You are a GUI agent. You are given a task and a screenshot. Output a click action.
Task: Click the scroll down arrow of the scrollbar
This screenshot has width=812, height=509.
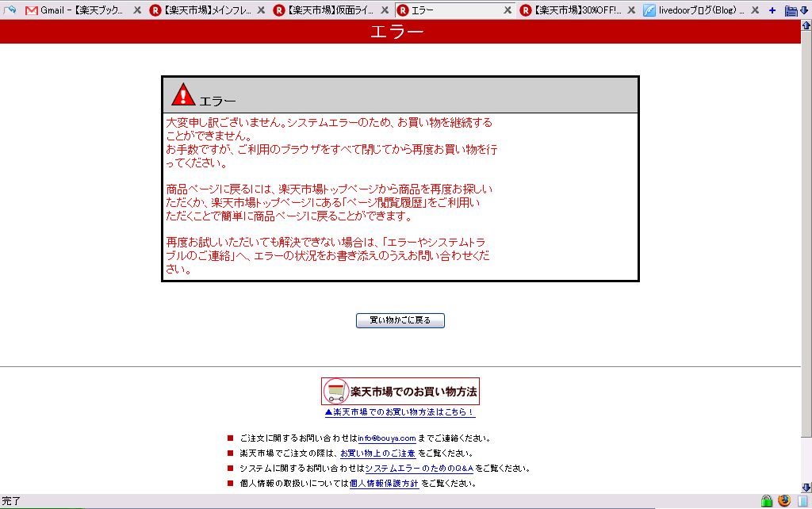click(x=806, y=488)
